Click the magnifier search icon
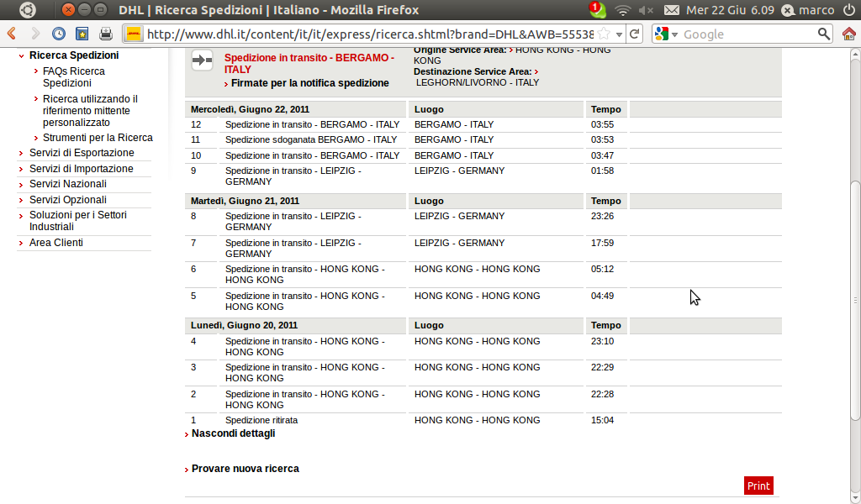 824,34
